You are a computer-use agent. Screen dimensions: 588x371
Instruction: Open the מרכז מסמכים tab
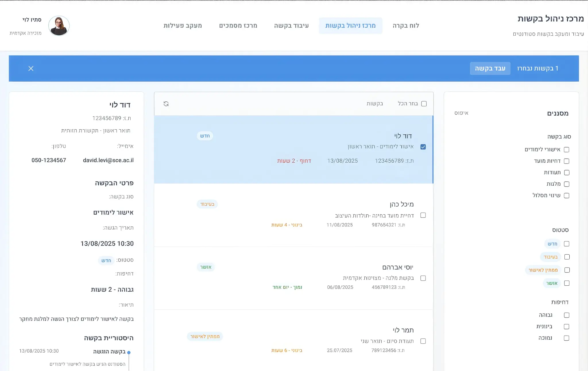(x=238, y=25)
